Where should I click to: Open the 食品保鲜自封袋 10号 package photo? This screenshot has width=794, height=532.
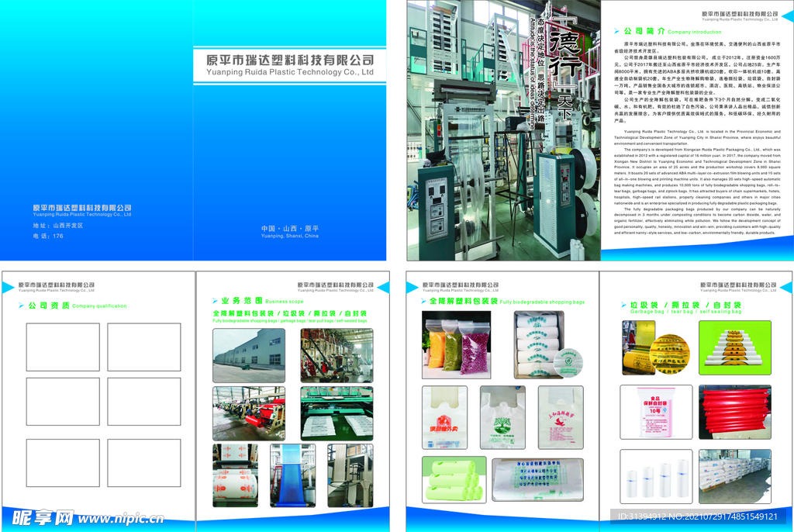(656, 412)
